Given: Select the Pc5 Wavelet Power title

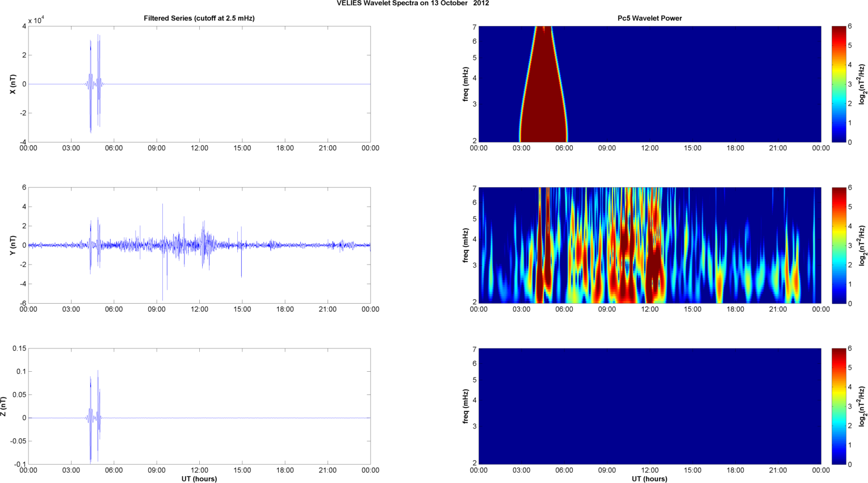Looking at the screenshot, I should coord(650,18).
